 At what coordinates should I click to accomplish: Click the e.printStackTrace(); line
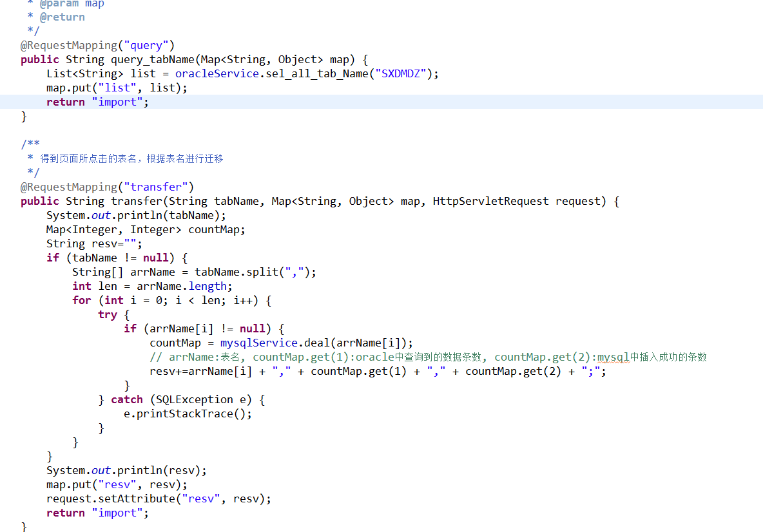[188, 414]
